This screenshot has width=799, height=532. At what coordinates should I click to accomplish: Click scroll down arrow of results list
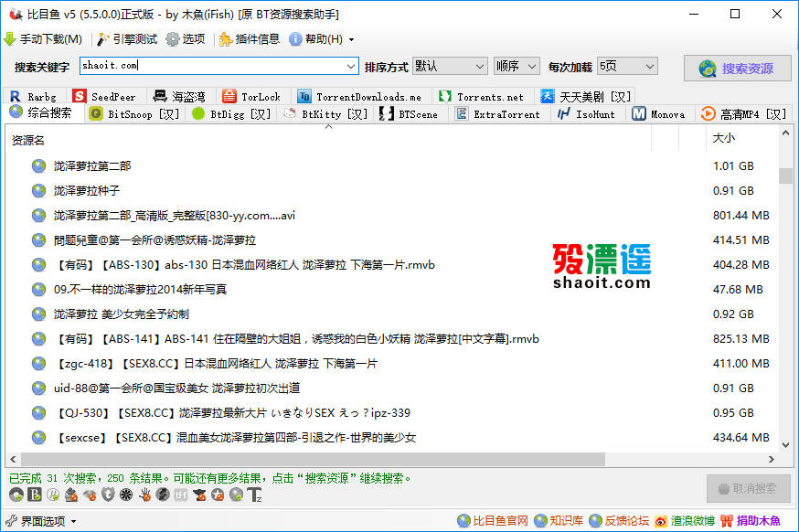(x=785, y=445)
